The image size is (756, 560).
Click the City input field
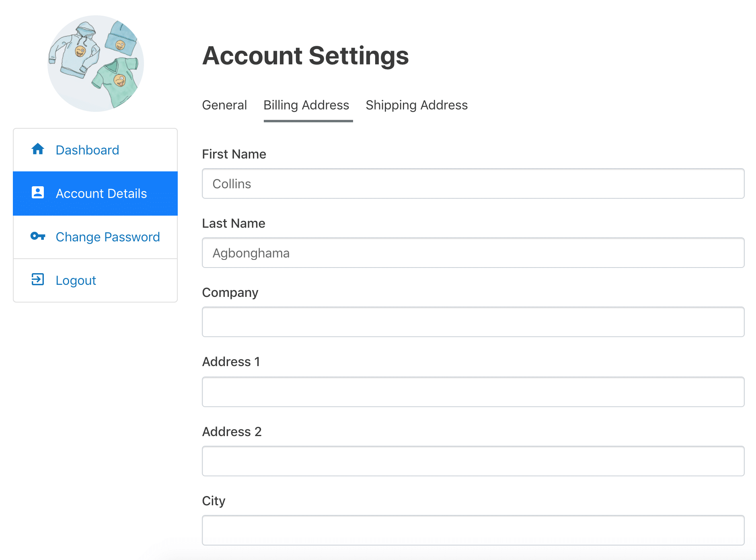click(x=473, y=530)
